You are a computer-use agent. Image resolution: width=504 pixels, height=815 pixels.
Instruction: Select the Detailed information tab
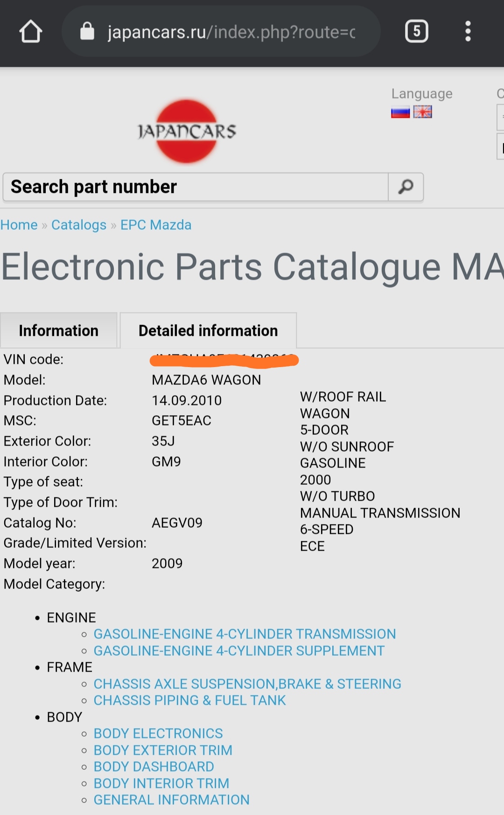[208, 331]
